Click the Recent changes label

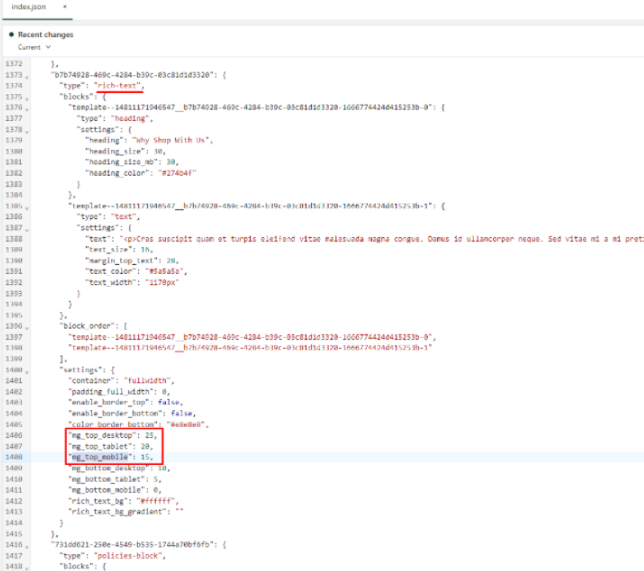(x=46, y=35)
